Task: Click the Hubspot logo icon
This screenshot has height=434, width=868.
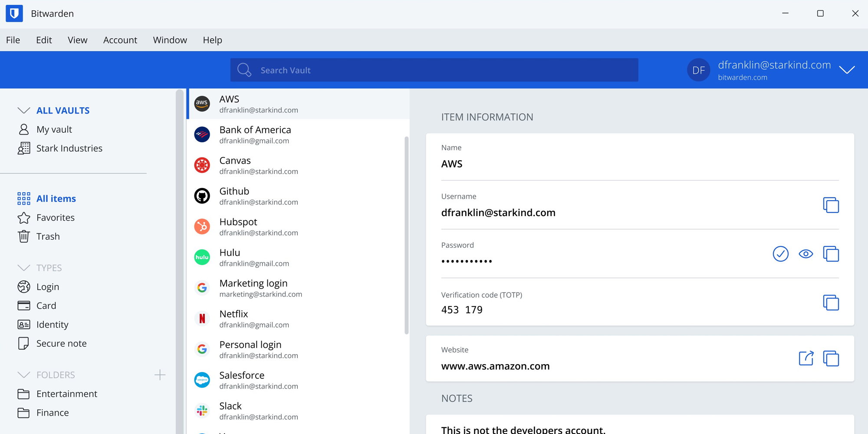Action: (202, 227)
